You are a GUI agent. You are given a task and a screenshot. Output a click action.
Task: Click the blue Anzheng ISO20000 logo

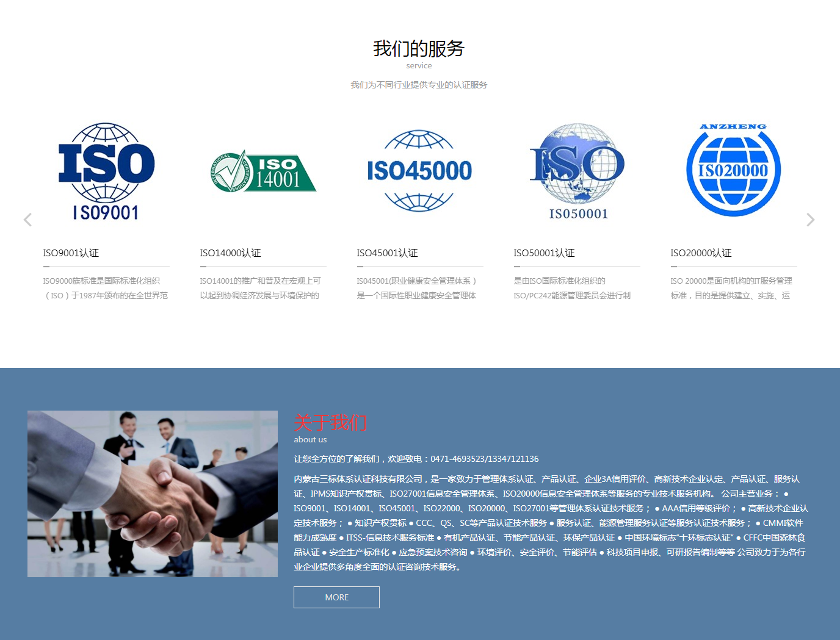pyautogui.click(x=733, y=170)
